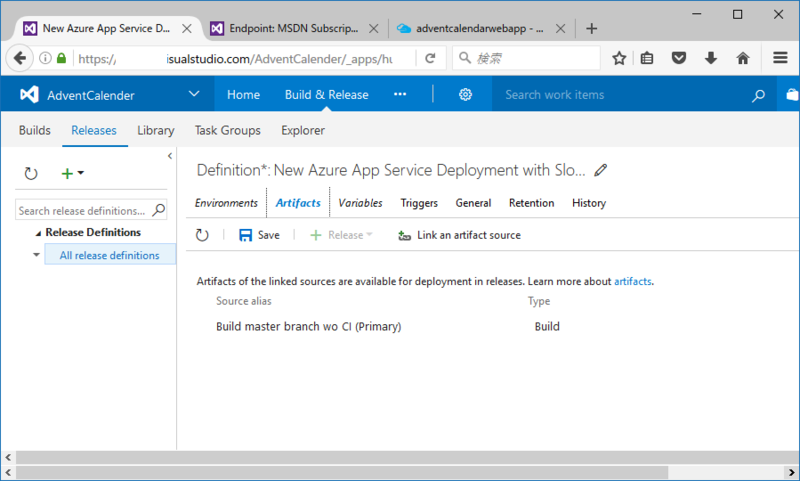Collapse the Release Definitions tree node
The width and height of the screenshot is (800, 481).
pyautogui.click(x=38, y=233)
